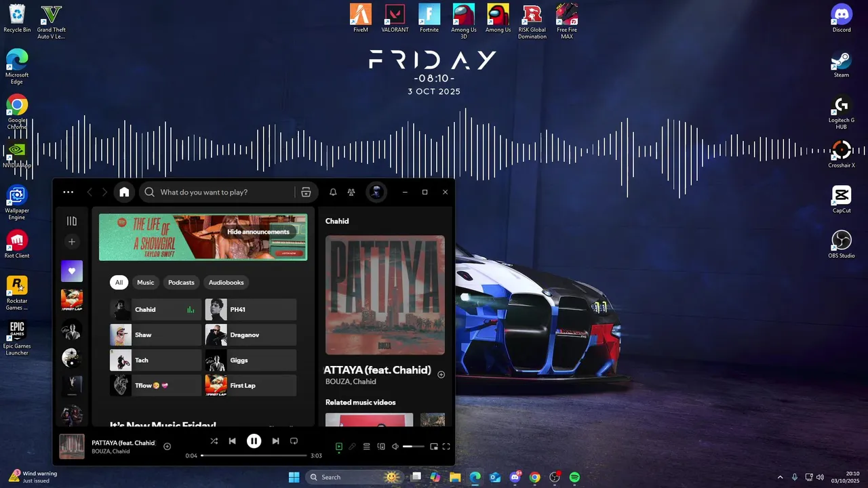Click the Spotify search field
868x488 pixels.
tap(217, 192)
